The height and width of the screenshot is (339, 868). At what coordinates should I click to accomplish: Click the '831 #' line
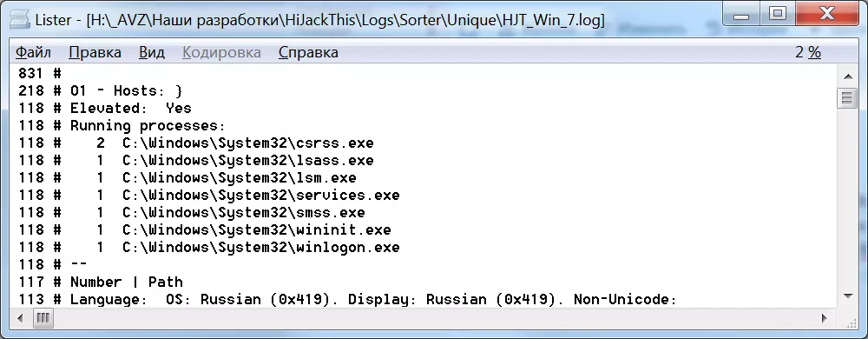[x=39, y=73]
